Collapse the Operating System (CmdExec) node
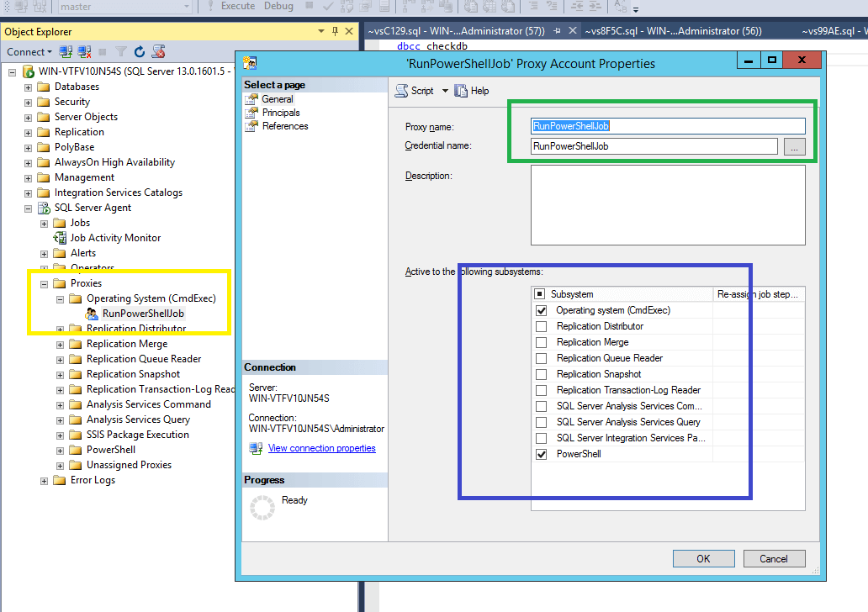 [x=61, y=299]
